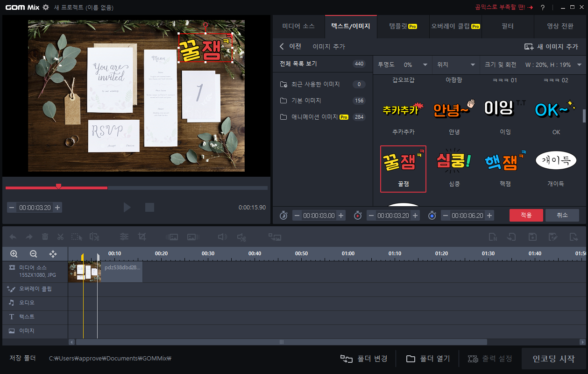Screen dimensions: 588x374
Task: Open the clip adjustment sliders icon
Action: pyautogui.click(x=124, y=237)
